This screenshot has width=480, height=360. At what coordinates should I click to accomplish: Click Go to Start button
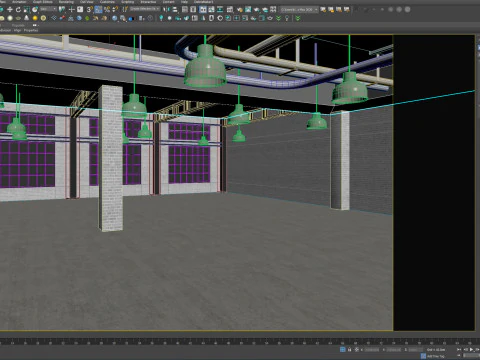(459, 349)
